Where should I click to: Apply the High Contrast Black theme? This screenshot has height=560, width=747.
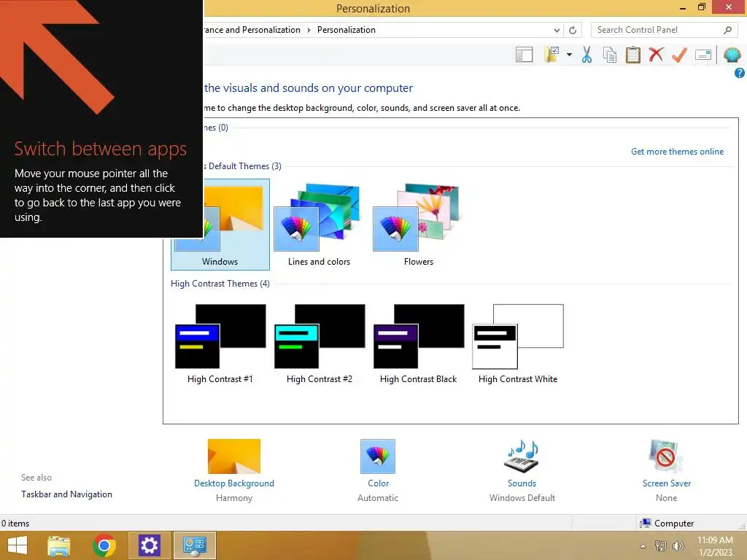(x=418, y=344)
